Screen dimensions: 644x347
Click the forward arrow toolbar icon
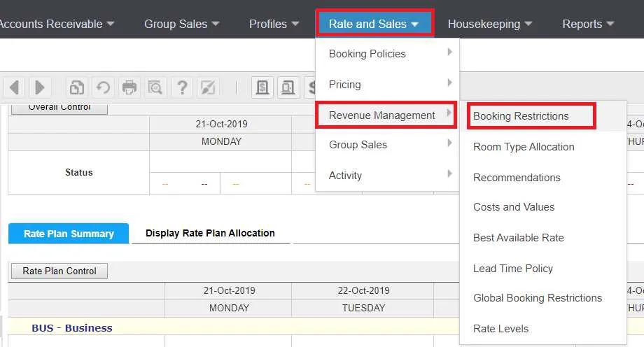(40, 87)
